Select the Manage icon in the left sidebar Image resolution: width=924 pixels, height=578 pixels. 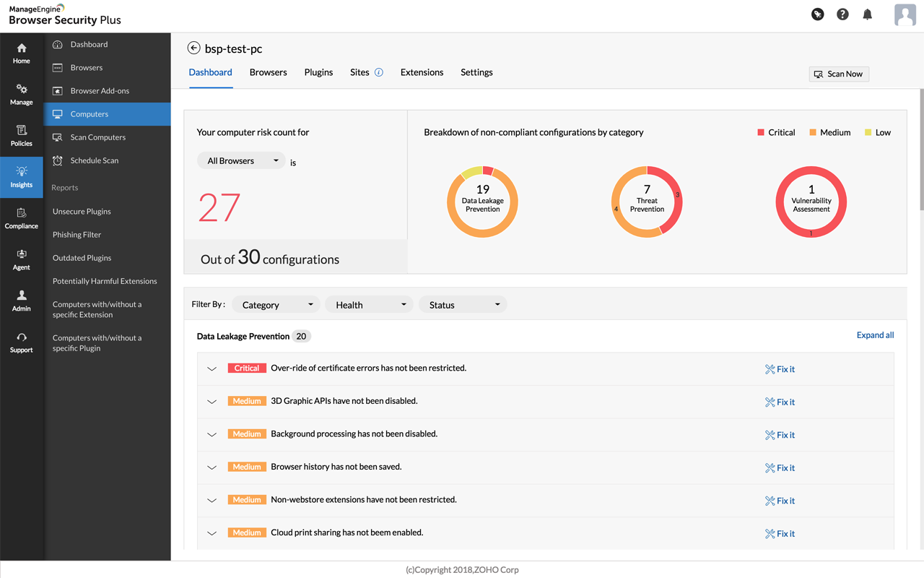tap(21, 92)
